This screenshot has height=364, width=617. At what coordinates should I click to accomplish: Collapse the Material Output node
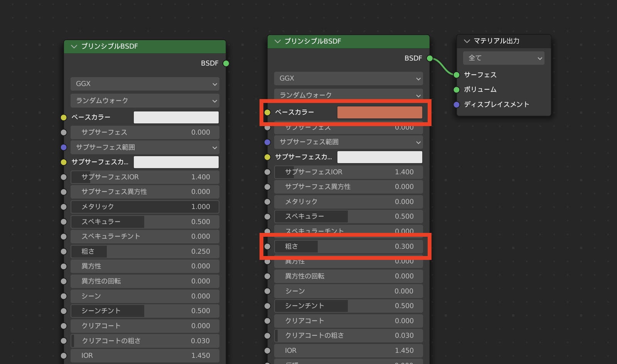467,41
